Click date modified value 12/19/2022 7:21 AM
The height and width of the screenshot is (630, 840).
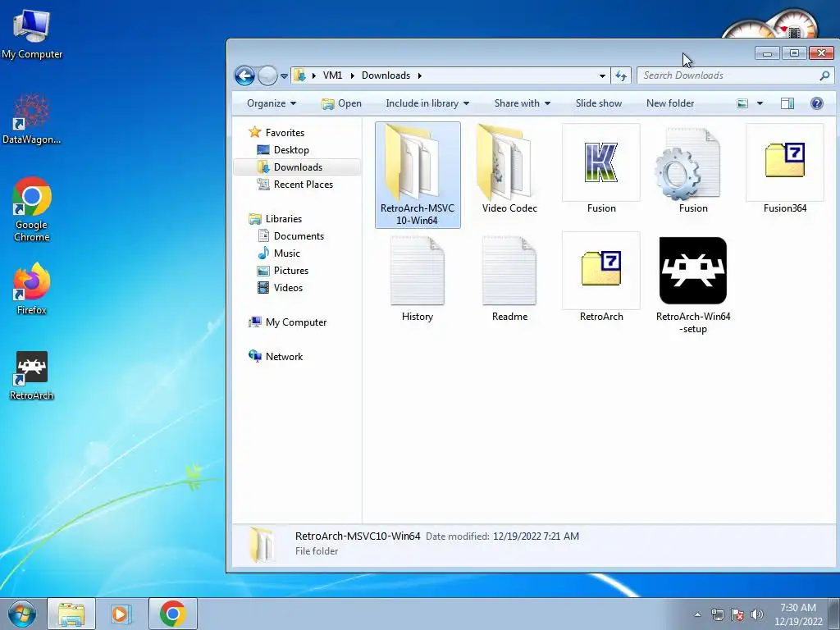(x=536, y=536)
